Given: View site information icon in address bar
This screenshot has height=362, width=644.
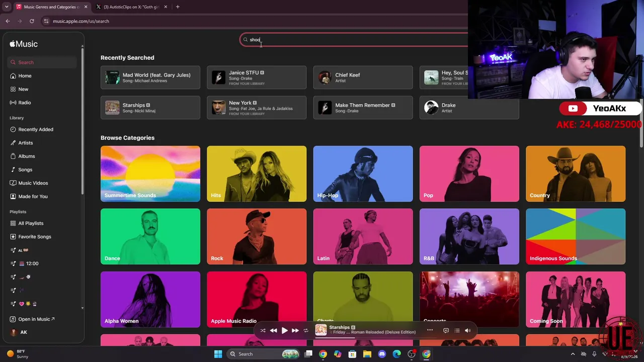Looking at the screenshot, I should (46, 21).
